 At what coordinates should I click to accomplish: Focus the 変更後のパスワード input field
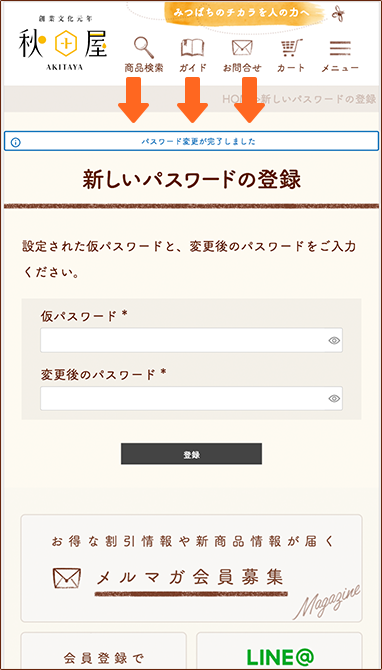pyautogui.click(x=191, y=399)
